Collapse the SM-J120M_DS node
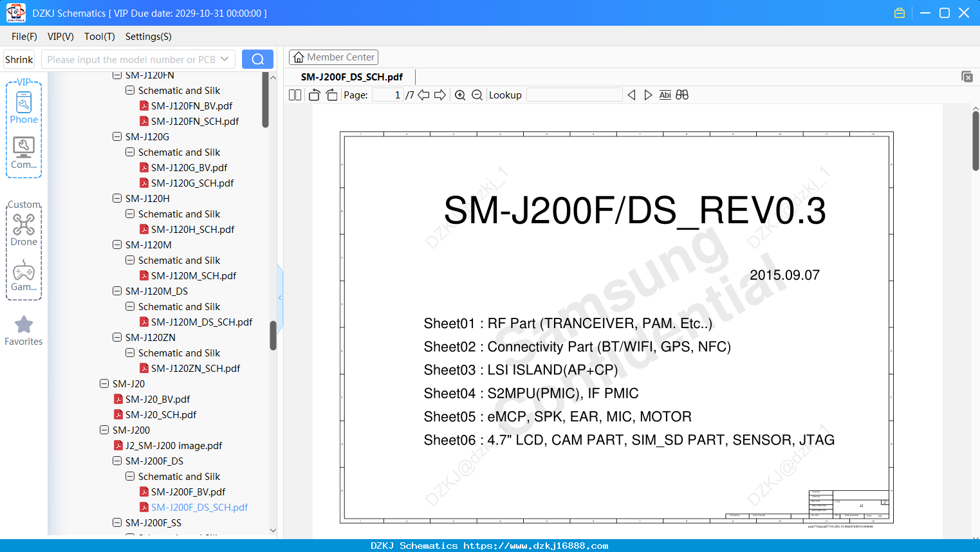 click(x=117, y=291)
